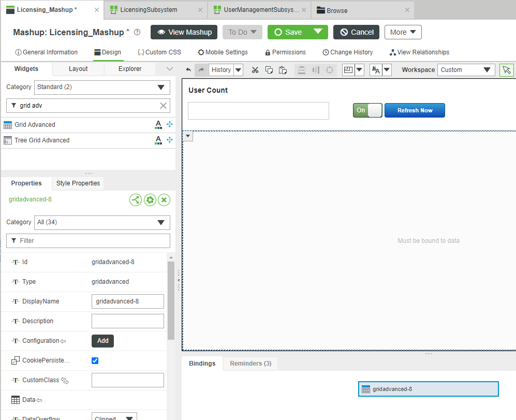Close the LicensingSubsystem tab
The image size is (516, 420).
200,10
